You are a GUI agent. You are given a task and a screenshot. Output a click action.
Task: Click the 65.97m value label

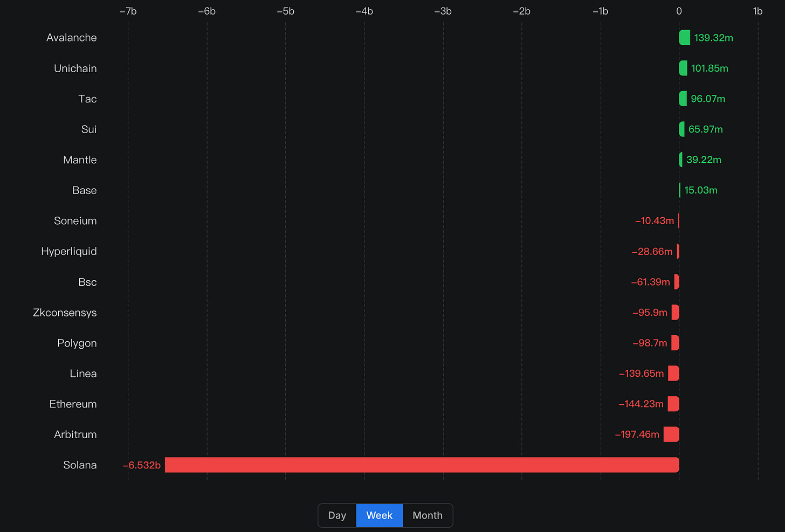(706, 129)
